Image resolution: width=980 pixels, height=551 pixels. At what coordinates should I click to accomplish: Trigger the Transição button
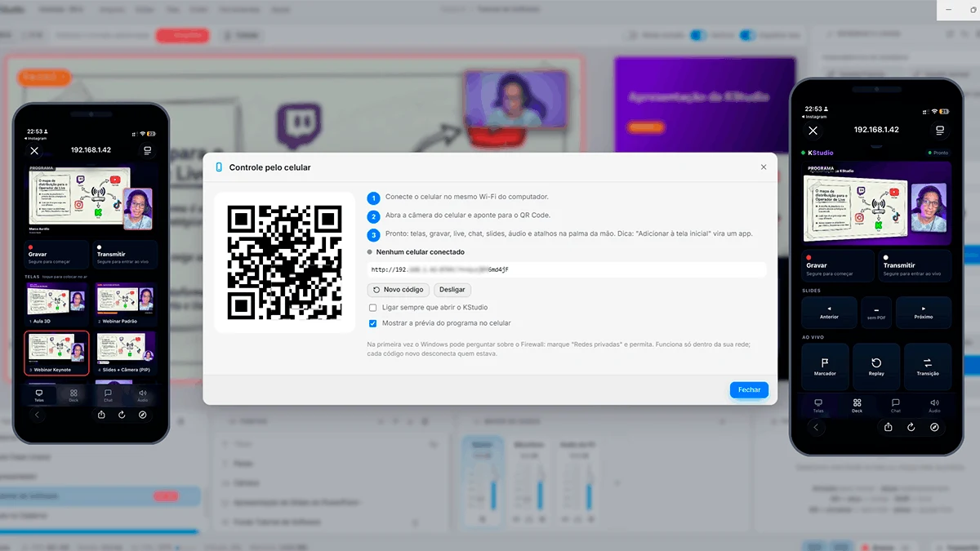click(928, 366)
